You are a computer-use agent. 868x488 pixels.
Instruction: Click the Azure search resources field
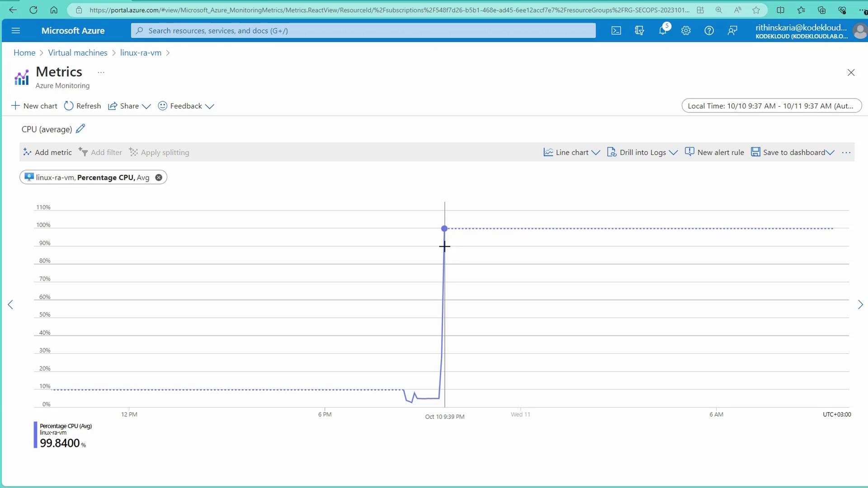(x=363, y=31)
